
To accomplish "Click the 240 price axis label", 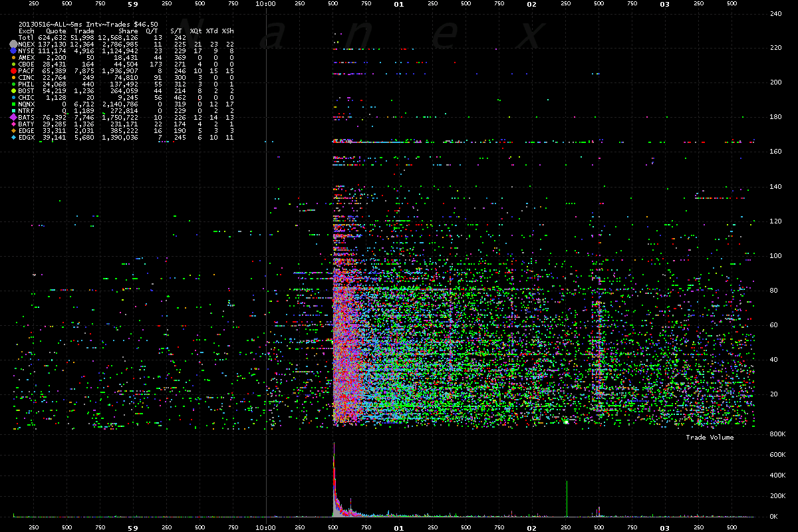I will pyautogui.click(x=775, y=13).
